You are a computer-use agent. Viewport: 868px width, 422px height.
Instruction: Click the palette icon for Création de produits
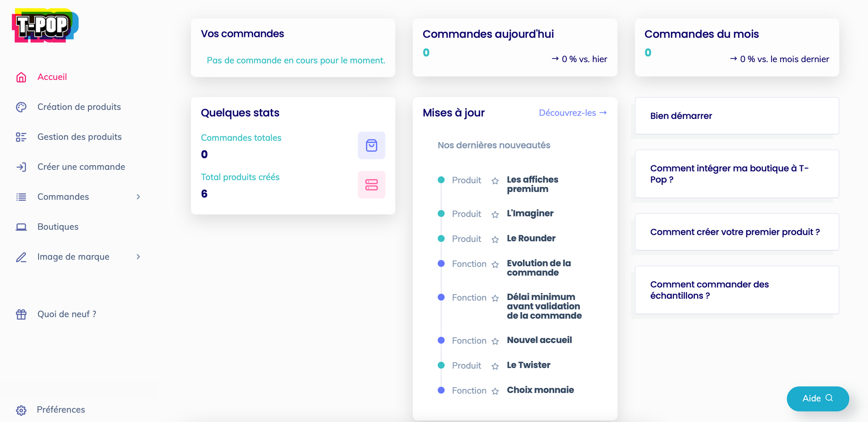tap(21, 107)
